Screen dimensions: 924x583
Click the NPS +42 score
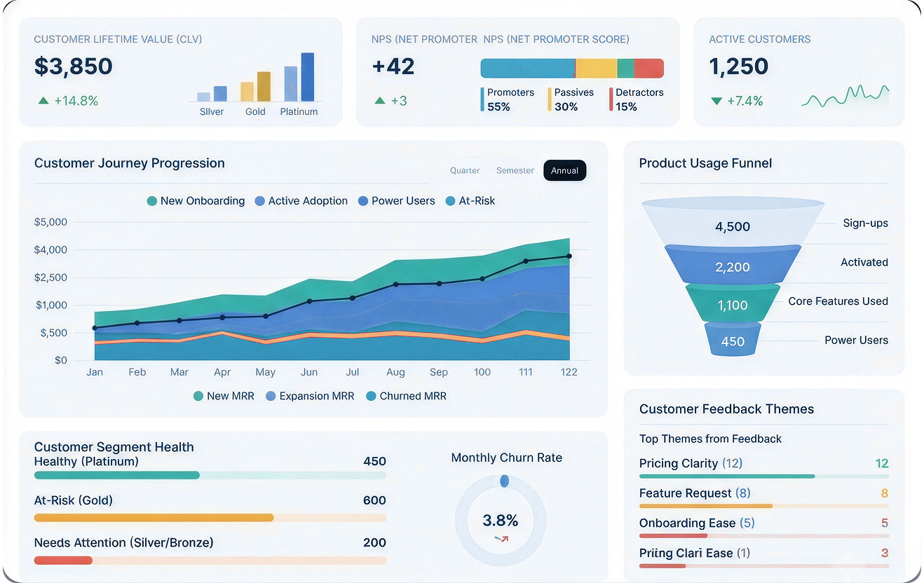coord(393,67)
